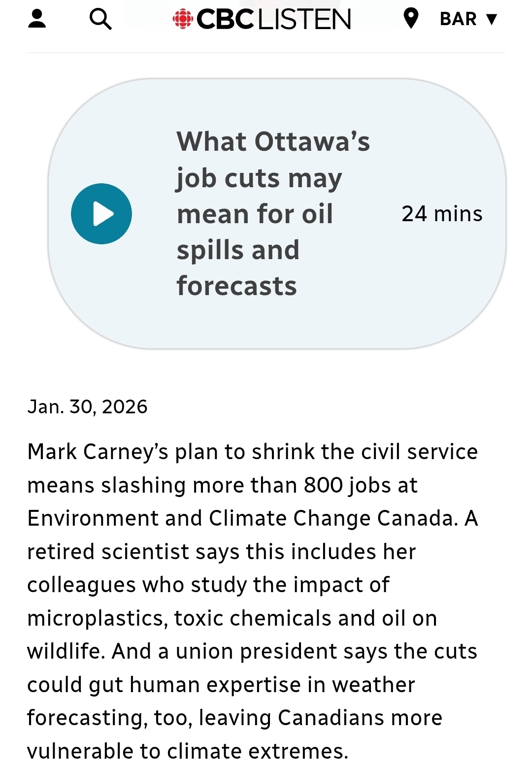Click the Jan. 30, 2026 date
Viewport: 532px width, 769px height.
click(x=87, y=406)
